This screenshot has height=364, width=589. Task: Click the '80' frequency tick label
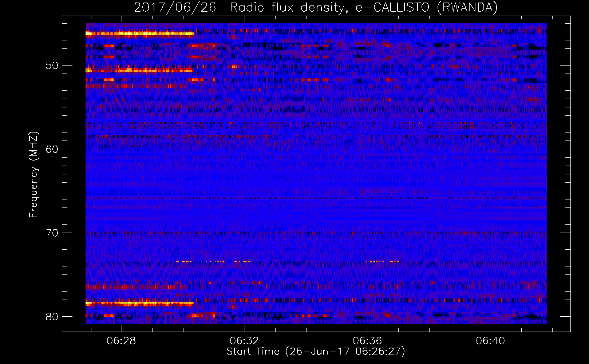52,317
